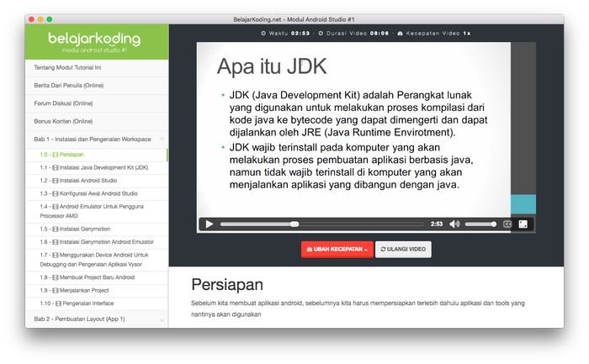Click the video film icon beside 1.9

[56, 291]
